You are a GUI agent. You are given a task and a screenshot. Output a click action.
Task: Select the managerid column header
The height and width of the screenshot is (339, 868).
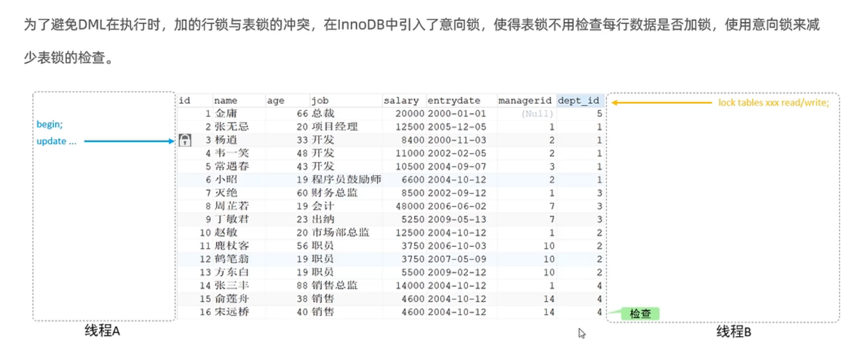[x=525, y=101]
